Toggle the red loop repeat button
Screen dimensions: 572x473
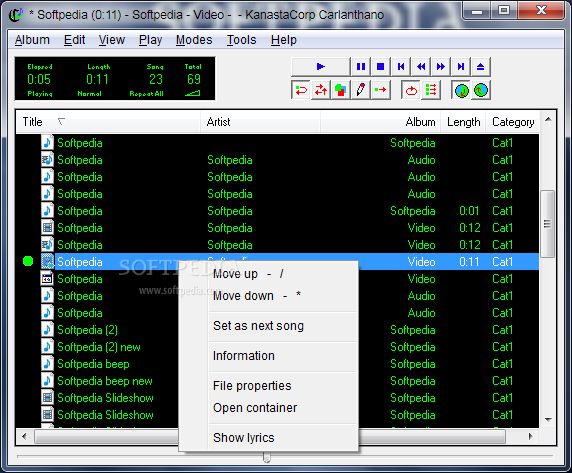(x=411, y=90)
